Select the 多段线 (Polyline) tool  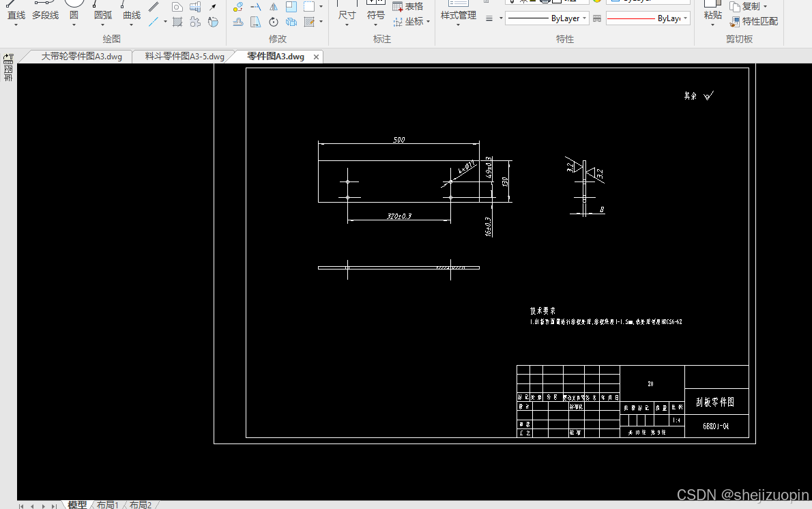point(45,10)
